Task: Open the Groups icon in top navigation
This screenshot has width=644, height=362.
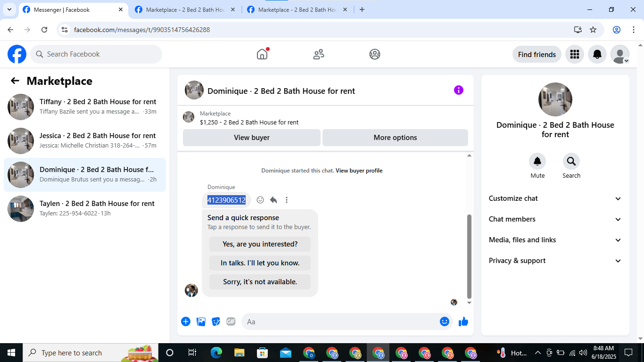Action: click(x=375, y=54)
